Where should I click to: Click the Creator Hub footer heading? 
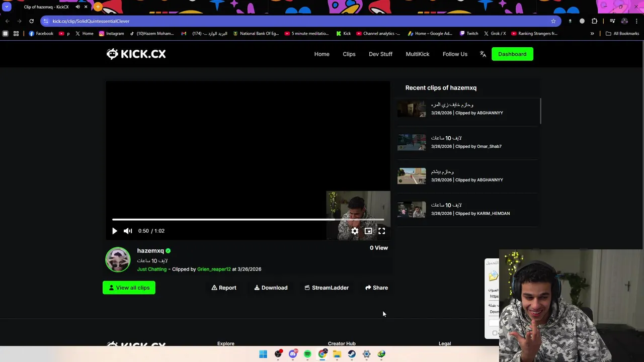tap(342, 343)
